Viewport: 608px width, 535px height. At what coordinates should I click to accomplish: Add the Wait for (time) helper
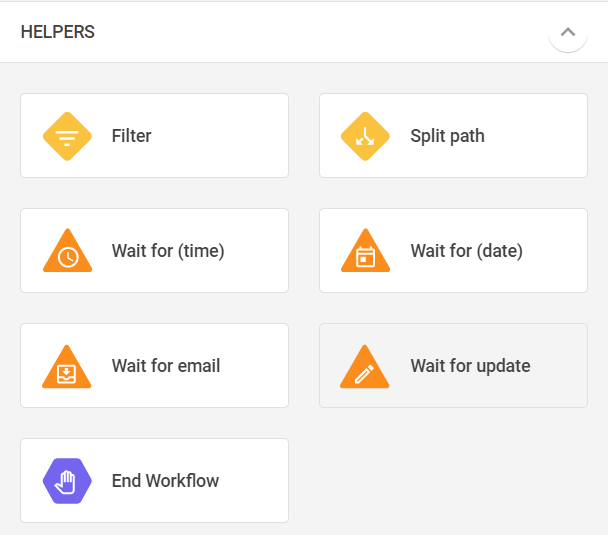154,250
